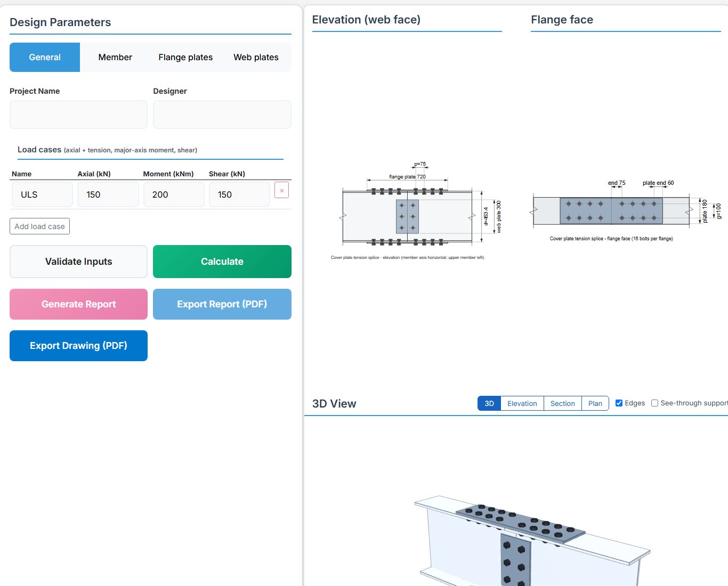The height and width of the screenshot is (586, 728).
Task: Switch 3D View panel to Section mode
Action: (563, 403)
